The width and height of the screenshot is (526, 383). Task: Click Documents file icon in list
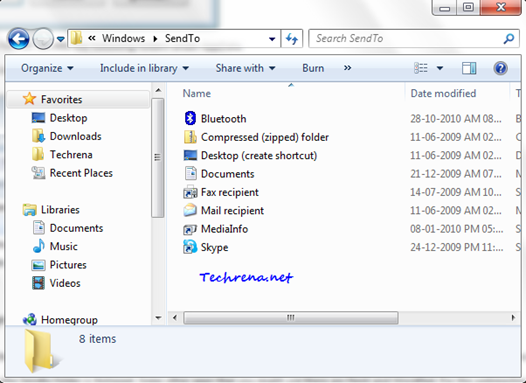(191, 173)
